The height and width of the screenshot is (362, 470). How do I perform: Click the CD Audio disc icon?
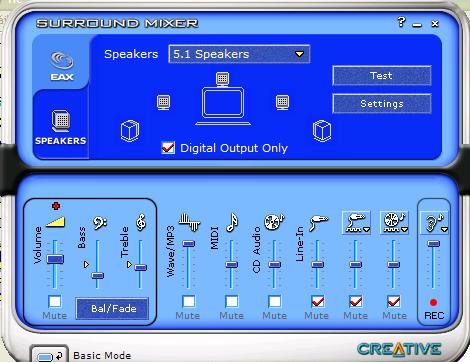click(x=274, y=222)
